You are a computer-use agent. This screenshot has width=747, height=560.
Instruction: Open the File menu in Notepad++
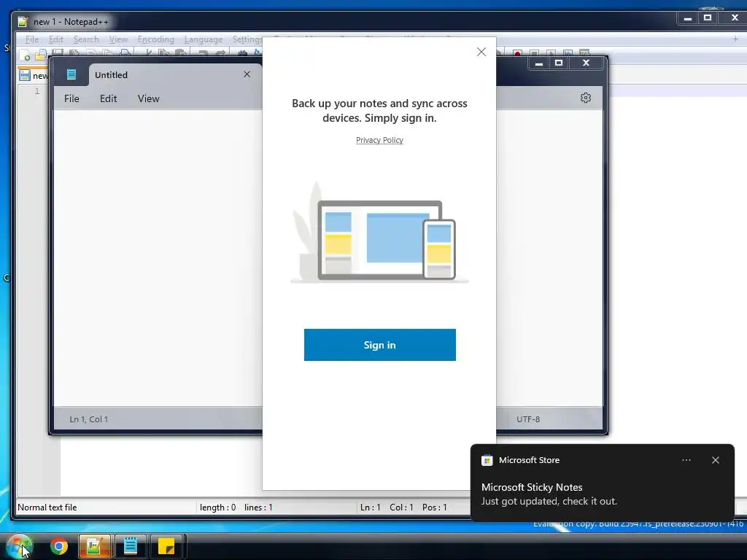click(x=32, y=39)
